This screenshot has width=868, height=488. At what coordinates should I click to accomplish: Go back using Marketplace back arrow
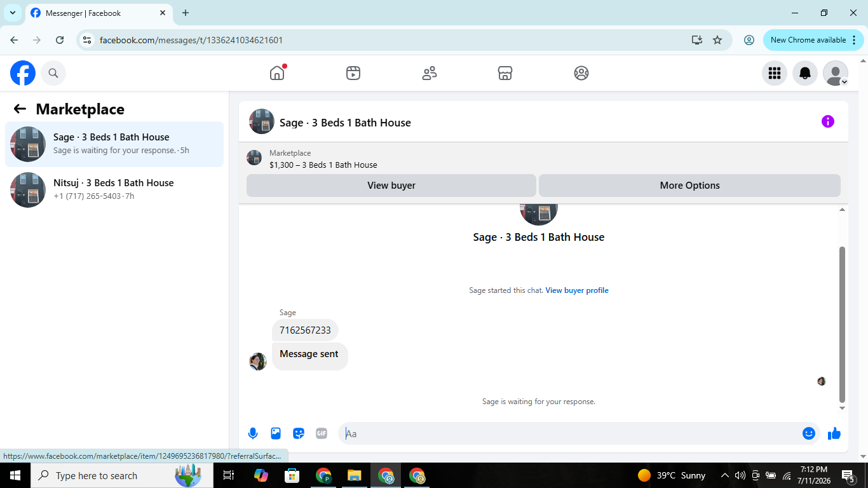[20, 109]
